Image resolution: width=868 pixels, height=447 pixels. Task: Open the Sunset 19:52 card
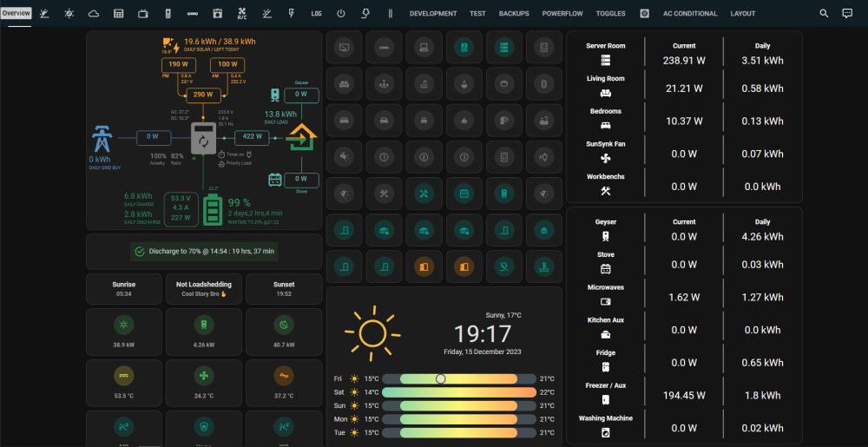point(284,289)
